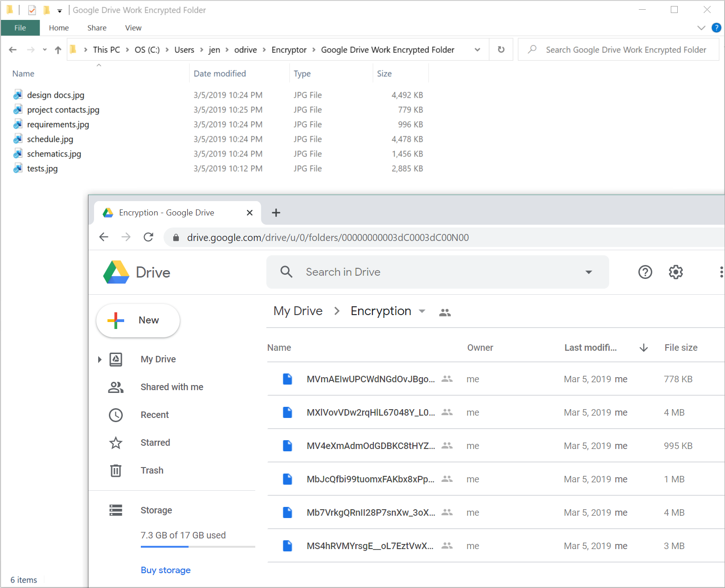
Task: Expand the Explorer ribbon chevron
Action: 701,28
